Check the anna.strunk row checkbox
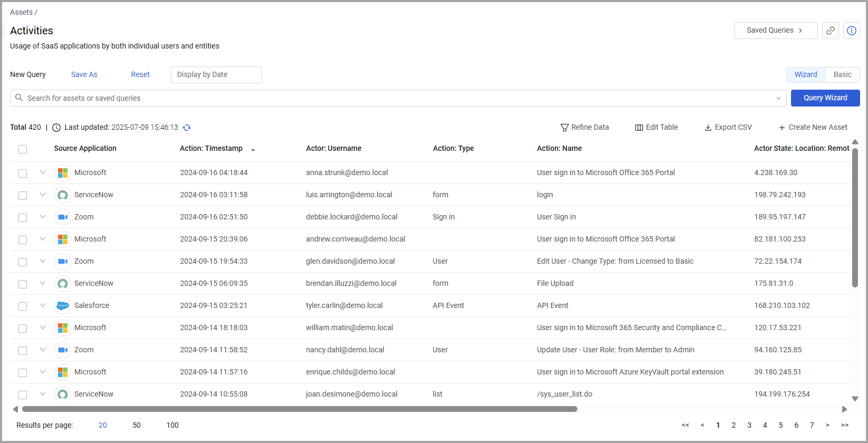The width and height of the screenshot is (868, 443). click(x=23, y=174)
